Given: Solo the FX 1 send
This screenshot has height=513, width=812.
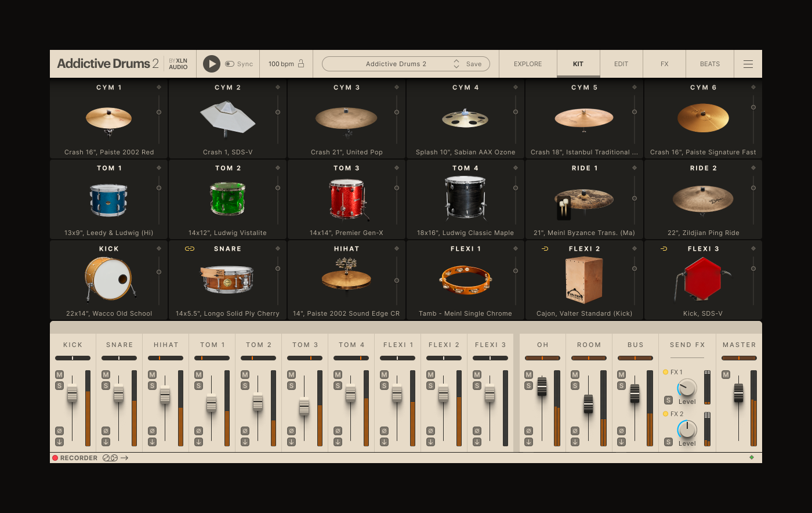Looking at the screenshot, I should click(668, 400).
